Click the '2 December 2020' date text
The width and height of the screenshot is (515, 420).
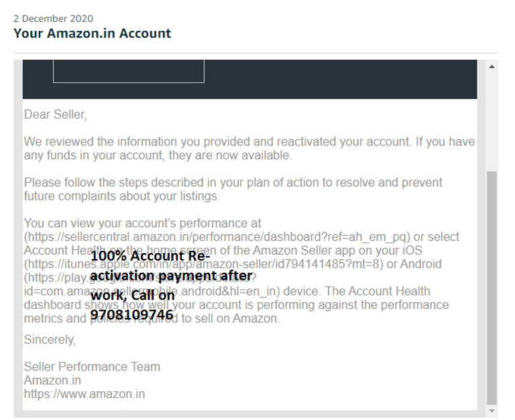pos(53,19)
